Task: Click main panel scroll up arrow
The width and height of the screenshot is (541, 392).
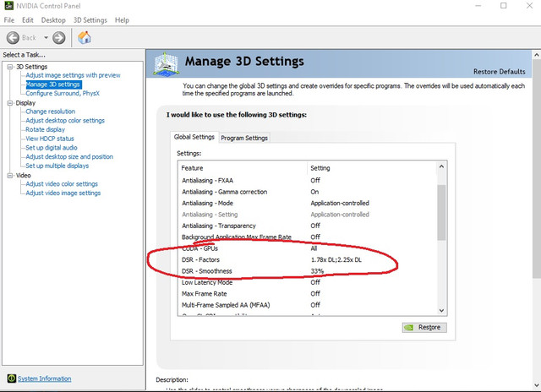Action: coord(537,54)
